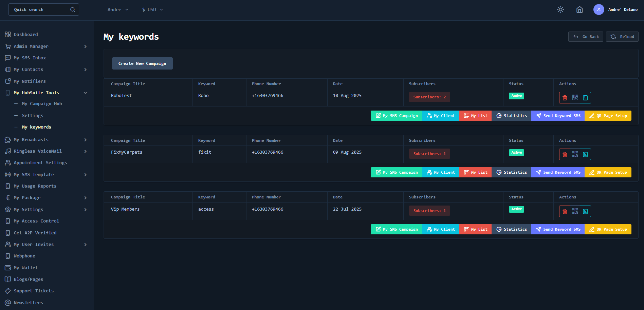Open the Andre' Delano profile avatar
Screen dimensions: 644x310
[599, 9]
